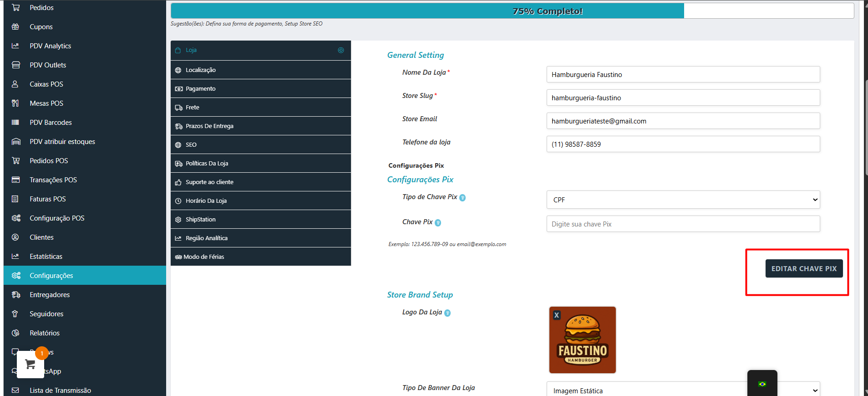Click the floating shopping cart icon
The height and width of the screenshot is (396, 868).
pos(30,365)
